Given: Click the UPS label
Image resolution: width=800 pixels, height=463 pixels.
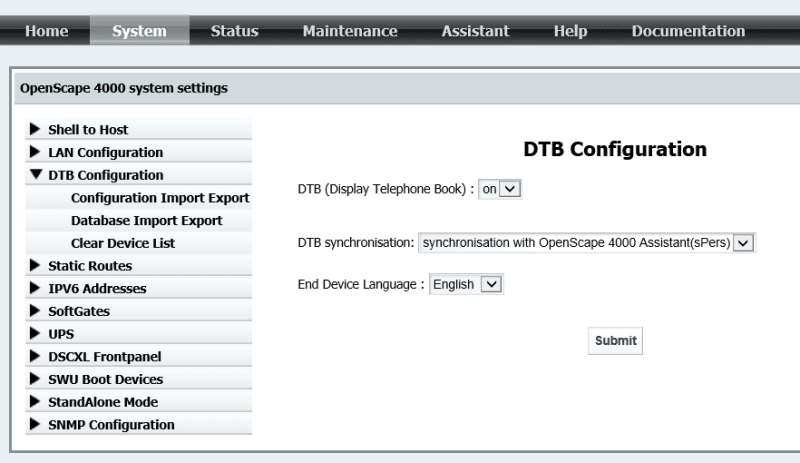Looking at the screenshot, I should 61,334.
